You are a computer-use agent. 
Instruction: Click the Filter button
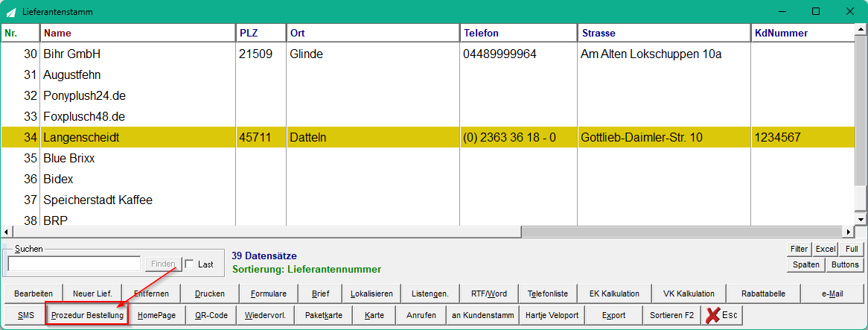pyautogui.click(x=799, y=249)
